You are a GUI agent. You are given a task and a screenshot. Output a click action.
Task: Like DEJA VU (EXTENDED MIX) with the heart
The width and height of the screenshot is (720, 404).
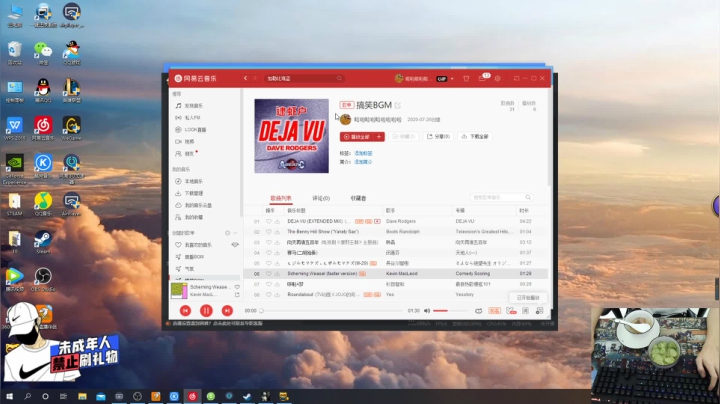click(x=269, y=221)
